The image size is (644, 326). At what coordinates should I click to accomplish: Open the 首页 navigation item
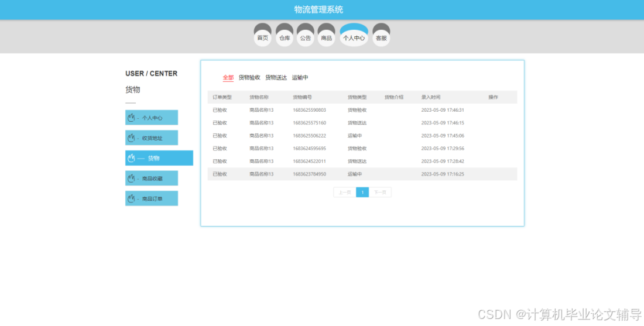tap(262, 35)
